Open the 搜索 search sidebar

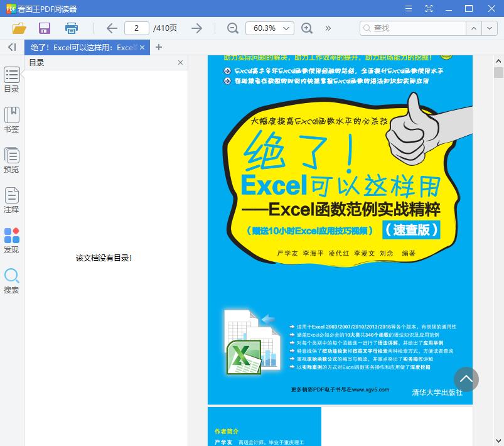(x=11, y=281)
